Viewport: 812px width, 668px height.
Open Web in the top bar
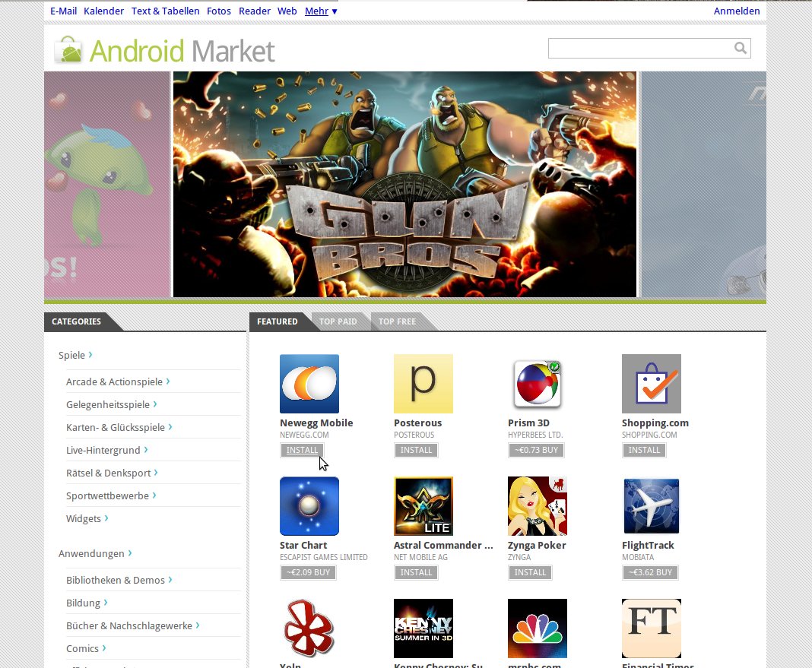(x=287, y=11)
